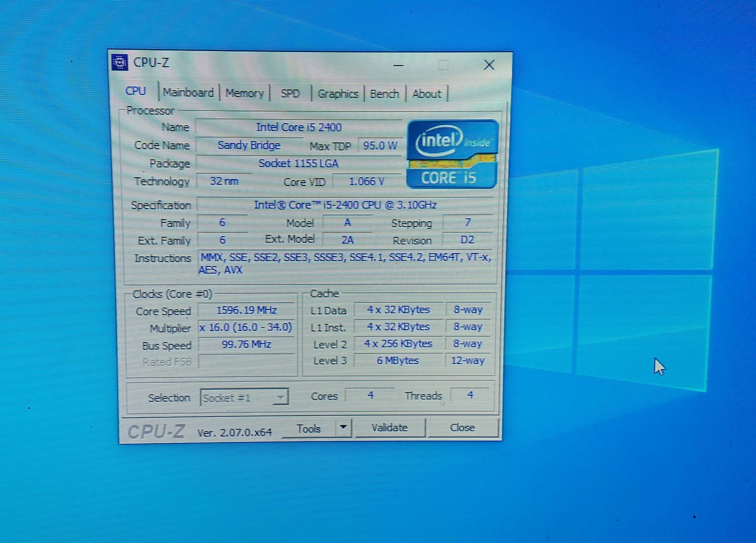Click the Stepping value '7'
This screenshot has width=756, height=543.
click(468, 222)
